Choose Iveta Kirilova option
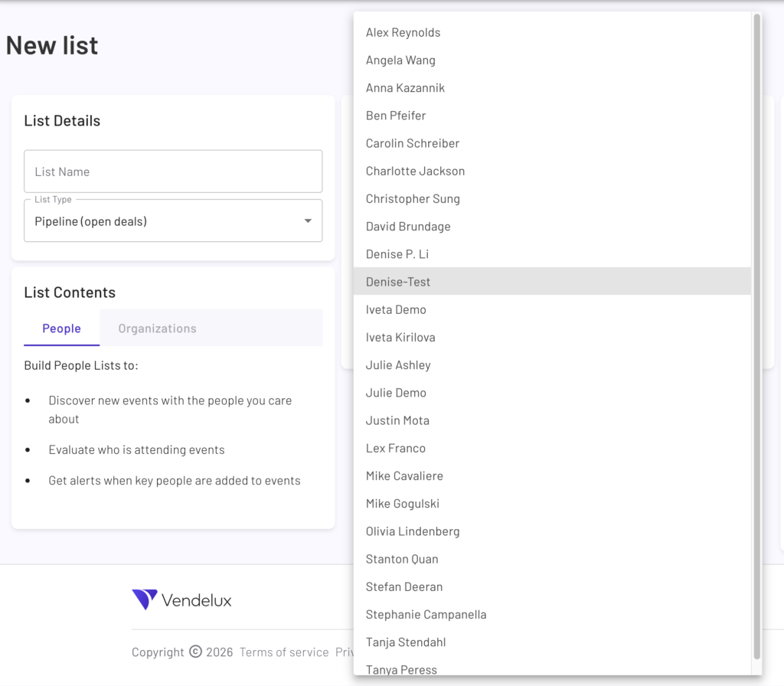Image resolution: width=784 pixels, height=686 pixels. click(400, 338)
